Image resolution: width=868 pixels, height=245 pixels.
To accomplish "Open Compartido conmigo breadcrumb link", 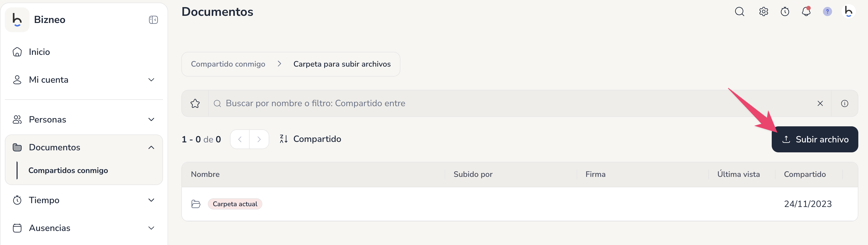I will point(228,64).
